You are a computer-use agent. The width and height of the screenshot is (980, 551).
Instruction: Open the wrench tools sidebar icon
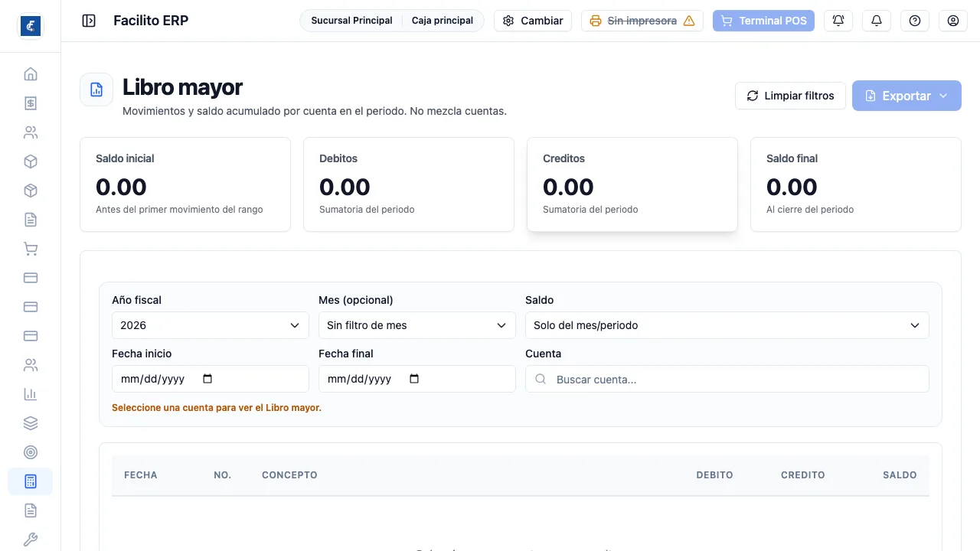point(31,540)
